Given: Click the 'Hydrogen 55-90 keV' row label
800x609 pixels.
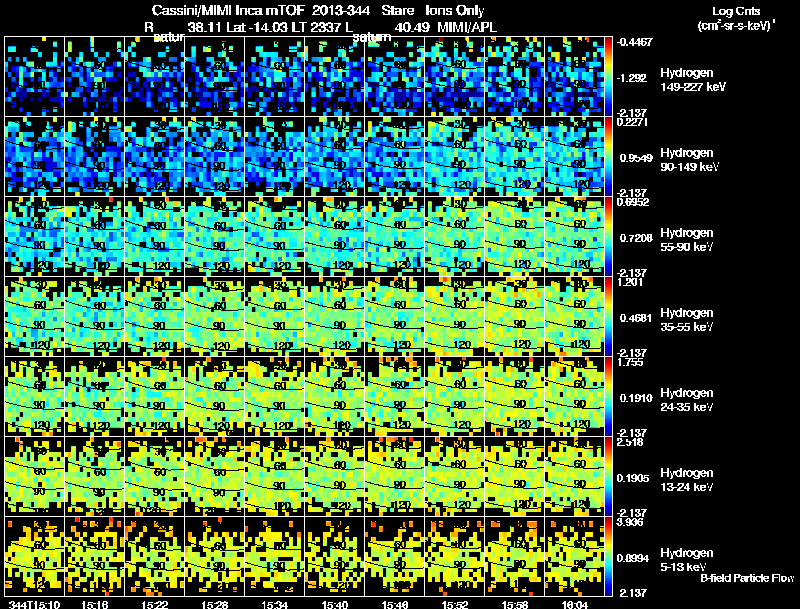Looking at the screenshot, I should click(x=686, y=240).
